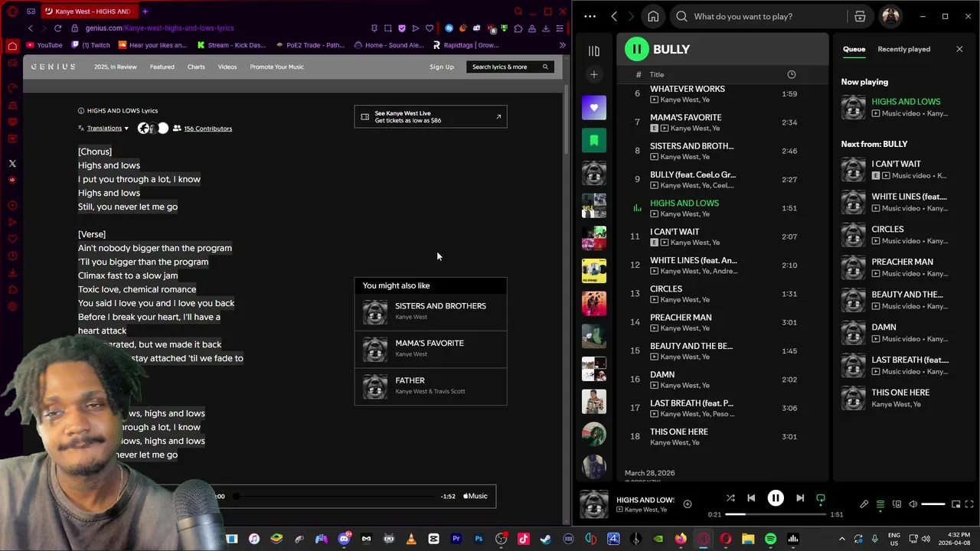The height and width of the screenshot is (551, 980).
Task: Show hidden system tray icons
Action: point(842,539)
